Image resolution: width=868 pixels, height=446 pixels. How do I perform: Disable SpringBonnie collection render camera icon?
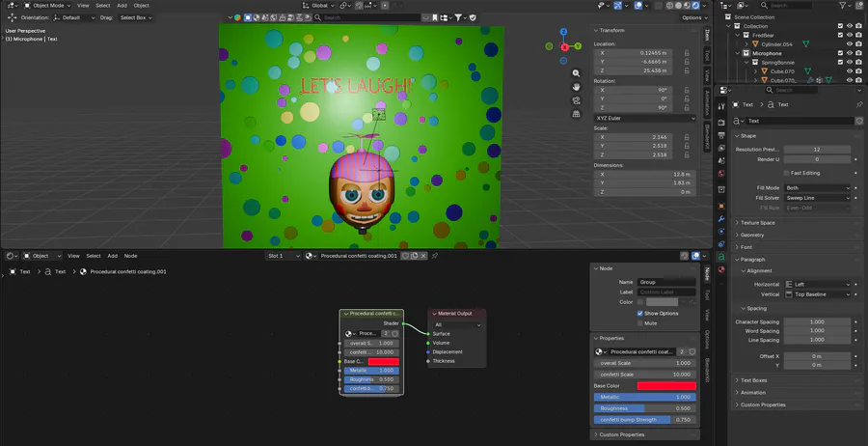pyautogui.click(x=859, y=62)
